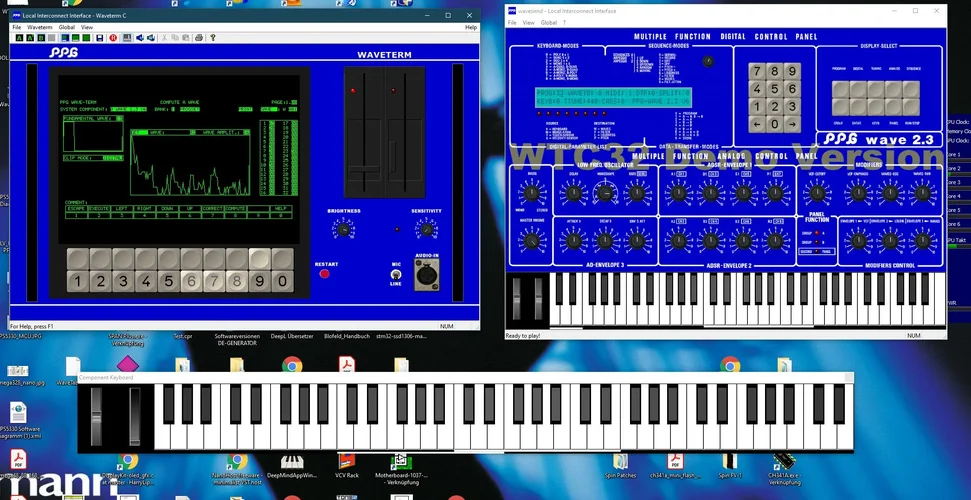
Task: Click key 7 on PPG Wave 2.3 keypad
Action: tap(757, 71)
